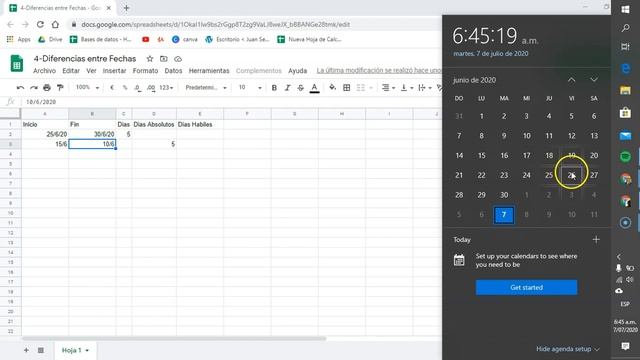
Task: Select highlighted day 7 in calendar
Action: [504, 215]
